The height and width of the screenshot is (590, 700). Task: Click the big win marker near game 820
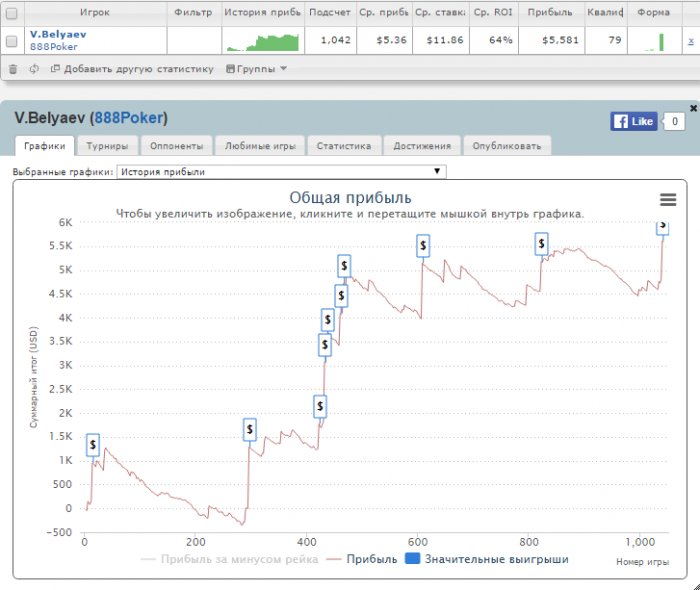click(x=541, y=244)
